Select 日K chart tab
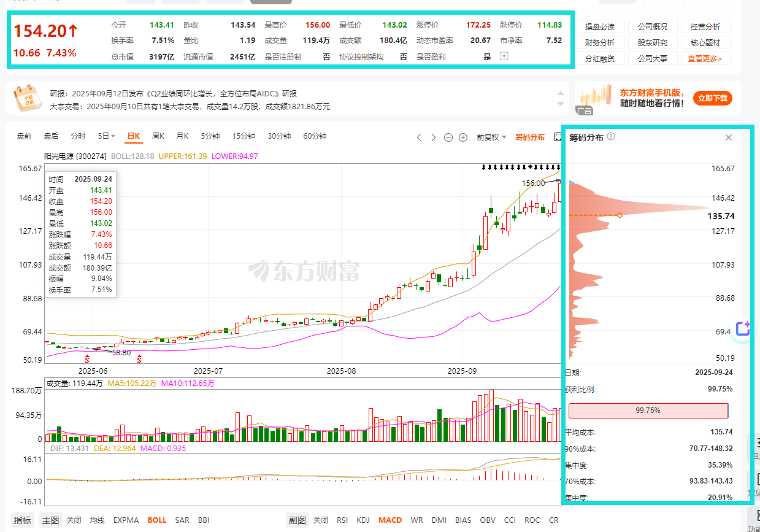 tap(133, 136)
